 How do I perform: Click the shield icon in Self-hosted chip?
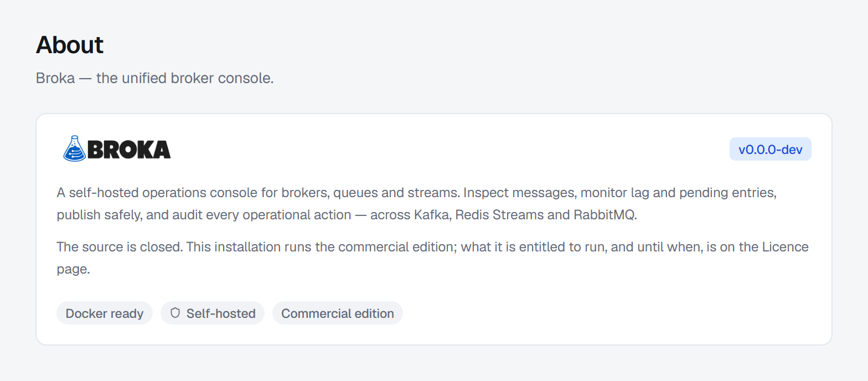175,313
